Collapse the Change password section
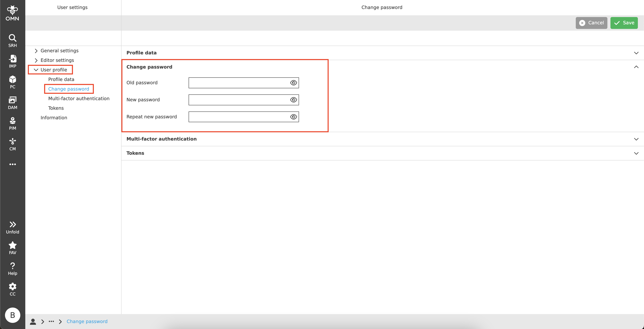Viewport: 644px width, 329px height. (636, 67)
